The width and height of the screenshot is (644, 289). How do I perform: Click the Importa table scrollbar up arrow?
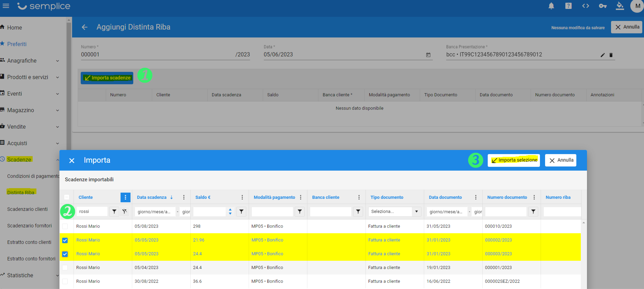click(x=584, y=223)
